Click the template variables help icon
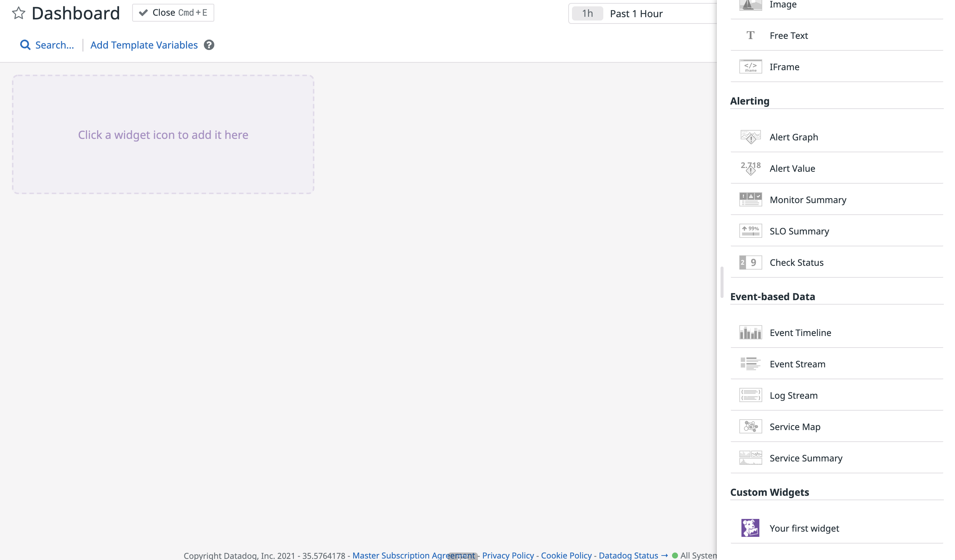The width and height of the screenshot is (955, 560). coord(210,45)
